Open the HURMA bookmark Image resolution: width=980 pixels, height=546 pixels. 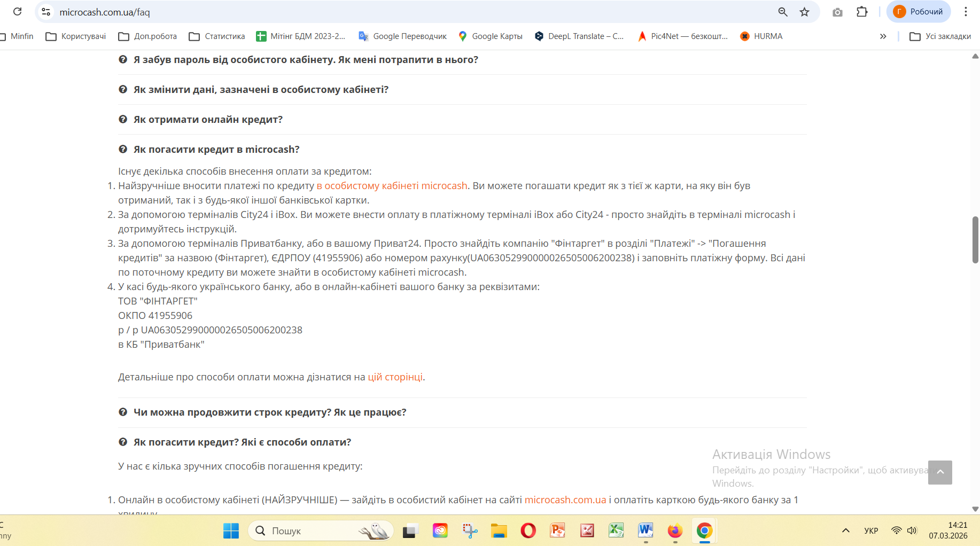coord(761,36)
